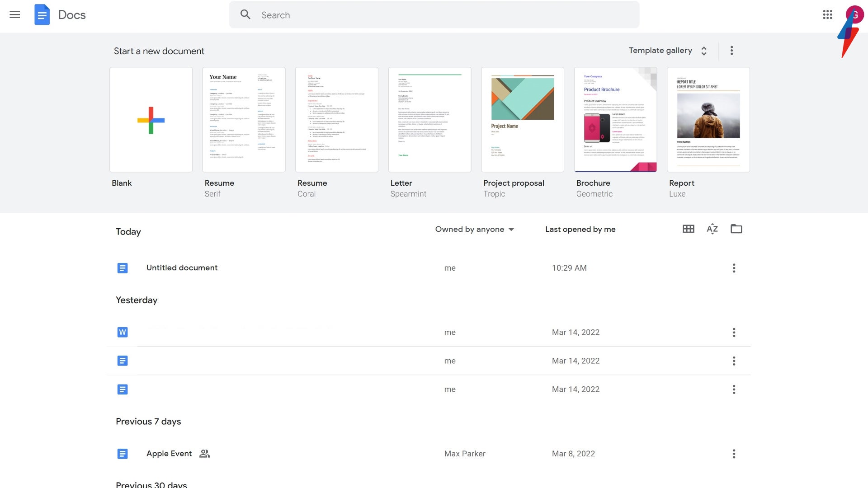This screenshot has width=868, height=488.
Task: Choose the Project proposal Tropic template
Action: [x=523, y=120]
